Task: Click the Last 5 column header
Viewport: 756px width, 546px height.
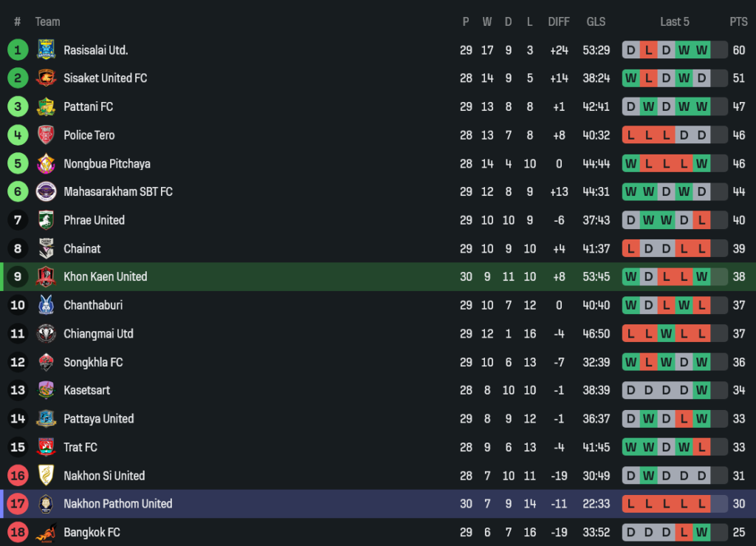Action: coord(674,21)
